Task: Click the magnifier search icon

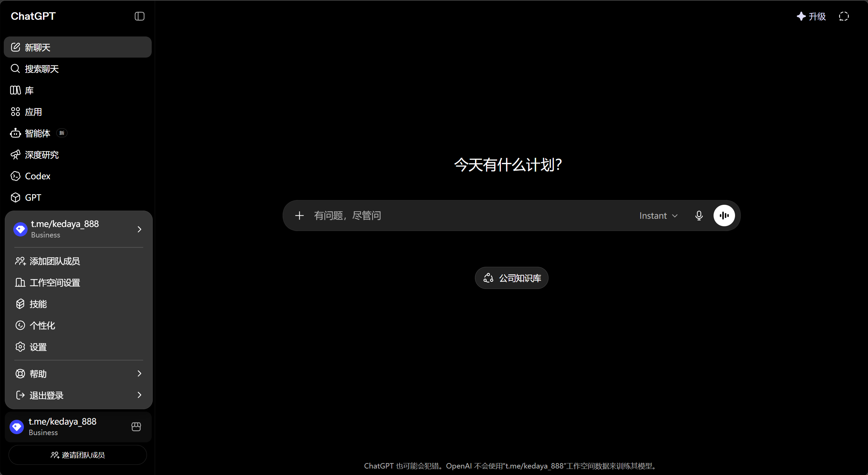Action: [x=15, y=69]
